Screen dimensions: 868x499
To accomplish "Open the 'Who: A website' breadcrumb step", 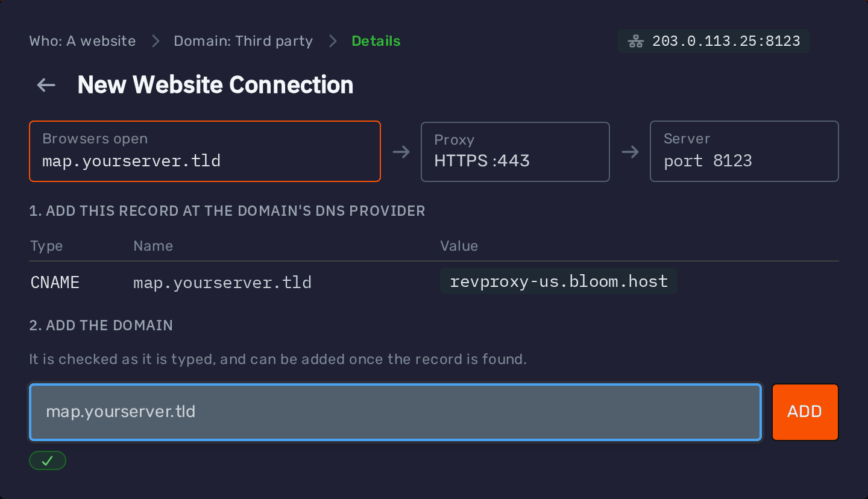I will coord(83,41).
